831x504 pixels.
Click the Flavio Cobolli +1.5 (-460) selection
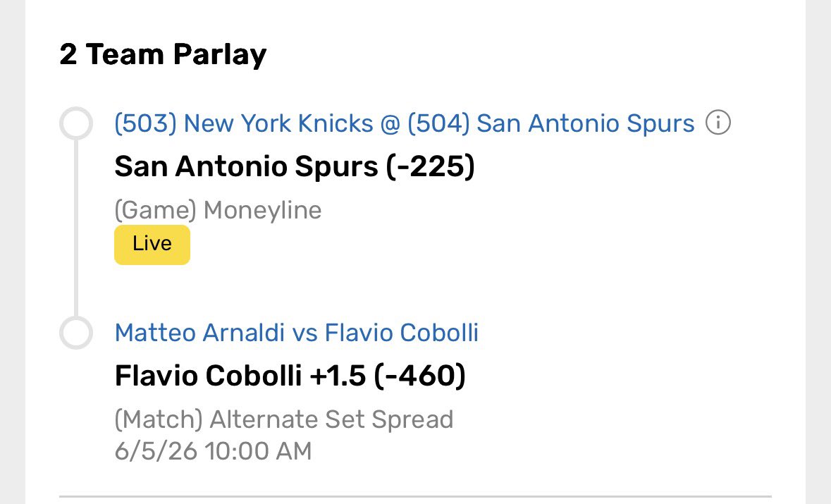point(290,376)
